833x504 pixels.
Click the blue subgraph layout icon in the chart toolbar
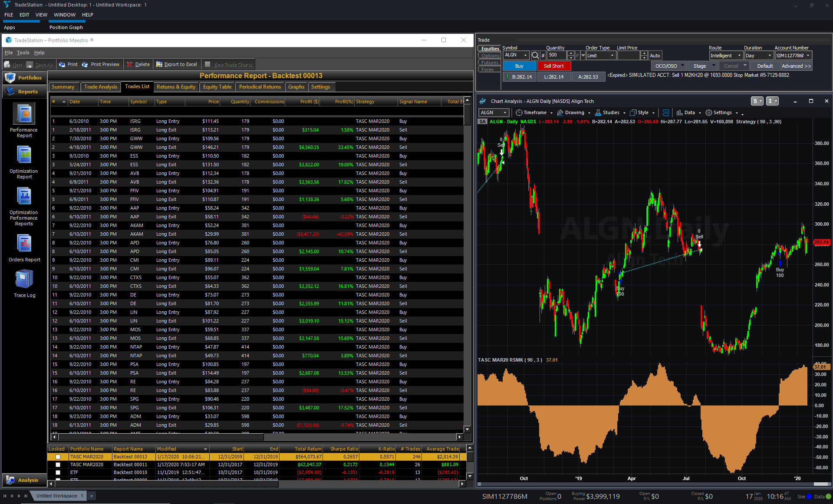(x=665, y=112)
